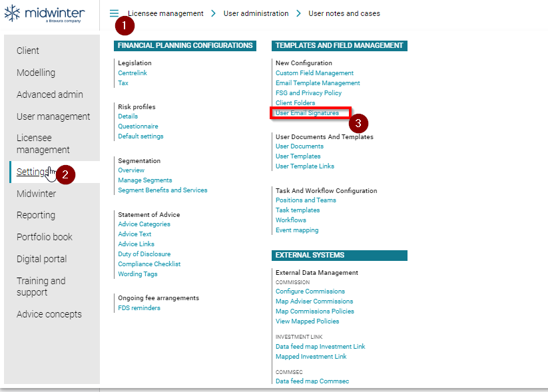Click the External Systems header
Viewport: 548px width, 392px height.
tap(340, 256)
